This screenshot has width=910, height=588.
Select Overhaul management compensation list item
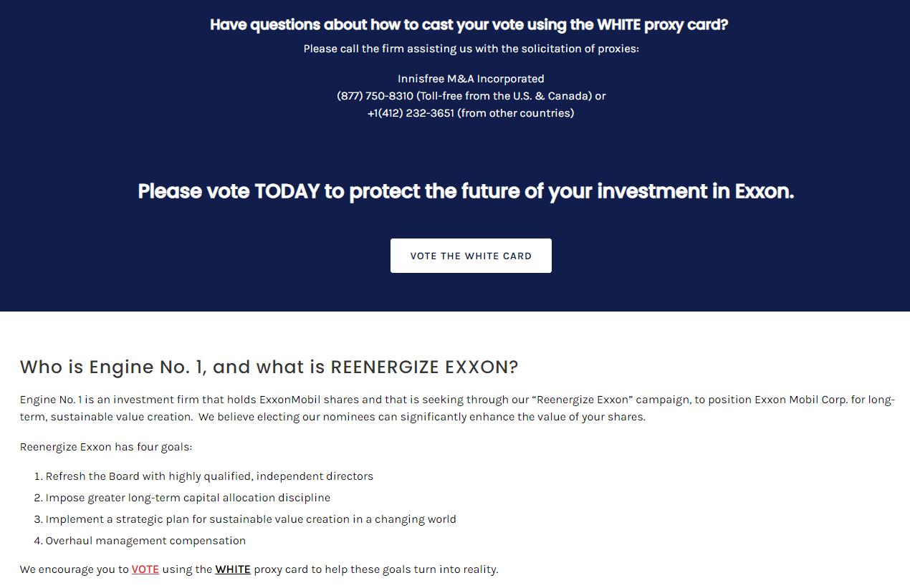145,541
